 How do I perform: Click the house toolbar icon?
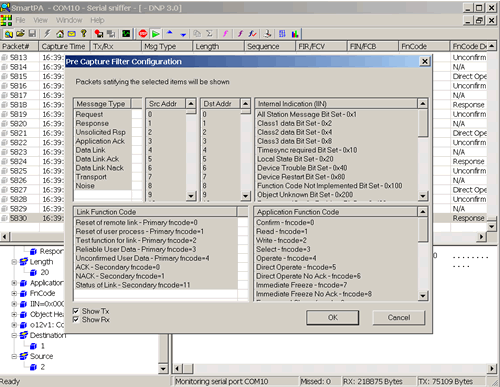click(x=60, y=34)
